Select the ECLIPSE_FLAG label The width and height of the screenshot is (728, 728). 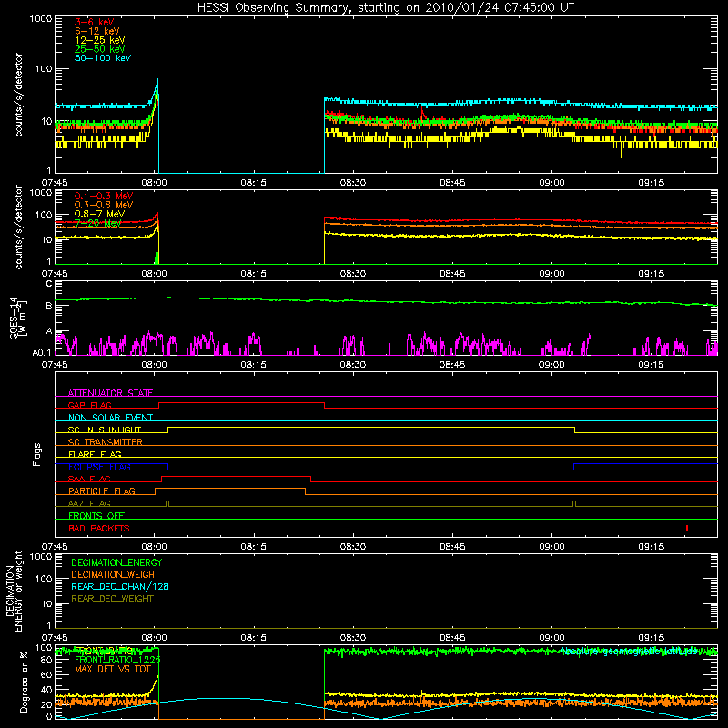pos(99,467)
